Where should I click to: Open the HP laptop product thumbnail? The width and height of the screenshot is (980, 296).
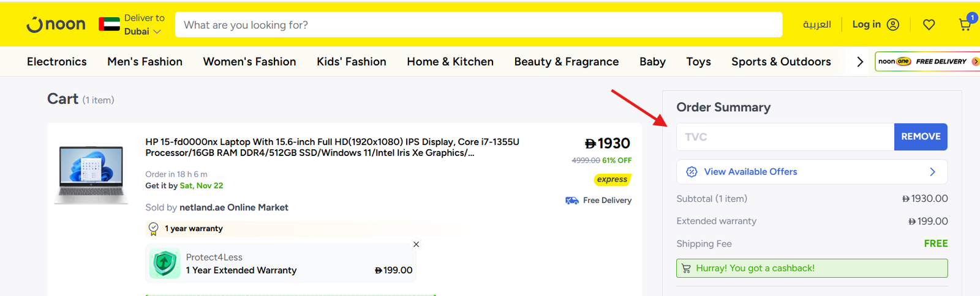91,175
